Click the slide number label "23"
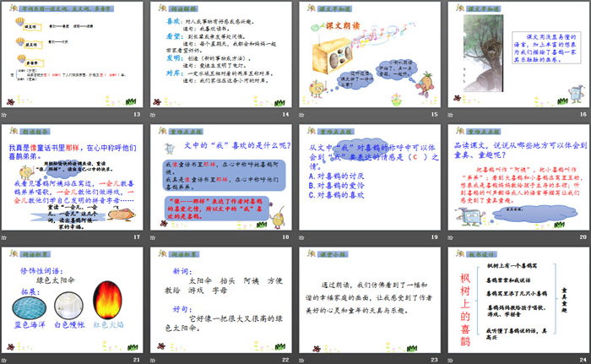 (x=434, y=360)
